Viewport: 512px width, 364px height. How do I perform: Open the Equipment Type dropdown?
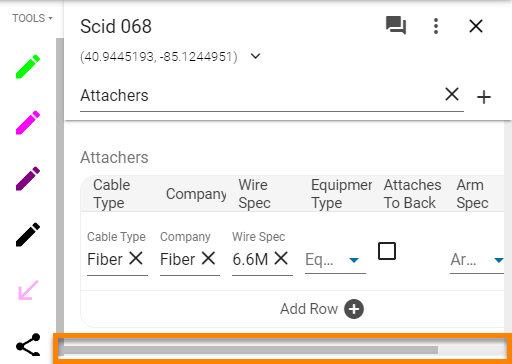click(x=335, y=259)
